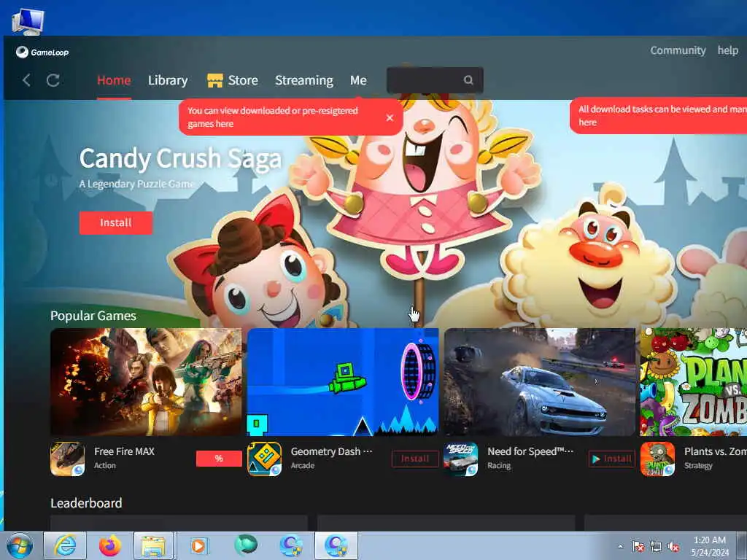Open the Geometry Dash banner thumbnail
Screen dimensions: 747x560
(x=343, y=382)
